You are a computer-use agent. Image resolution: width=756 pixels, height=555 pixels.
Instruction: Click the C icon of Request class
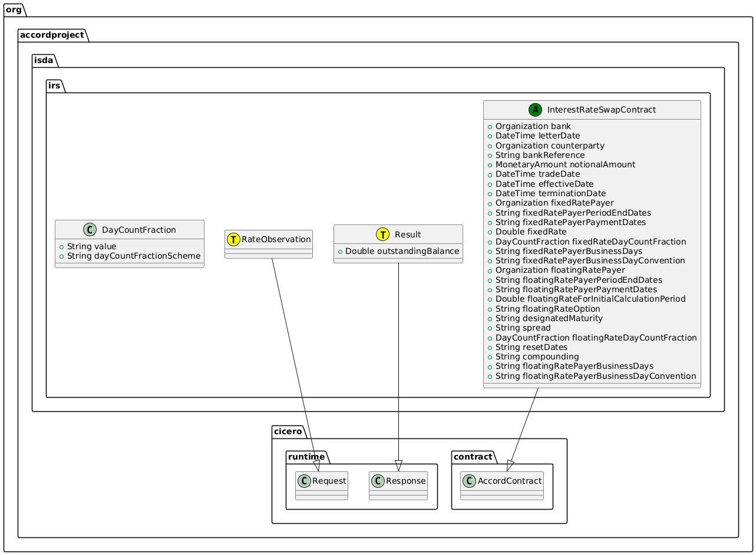pos(305,481)
